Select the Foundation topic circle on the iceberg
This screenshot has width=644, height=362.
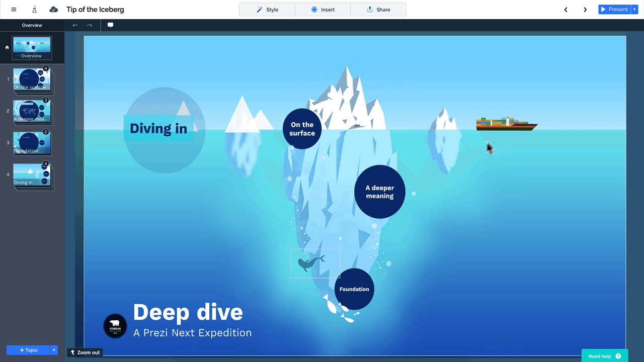click(x=354, y=289)
